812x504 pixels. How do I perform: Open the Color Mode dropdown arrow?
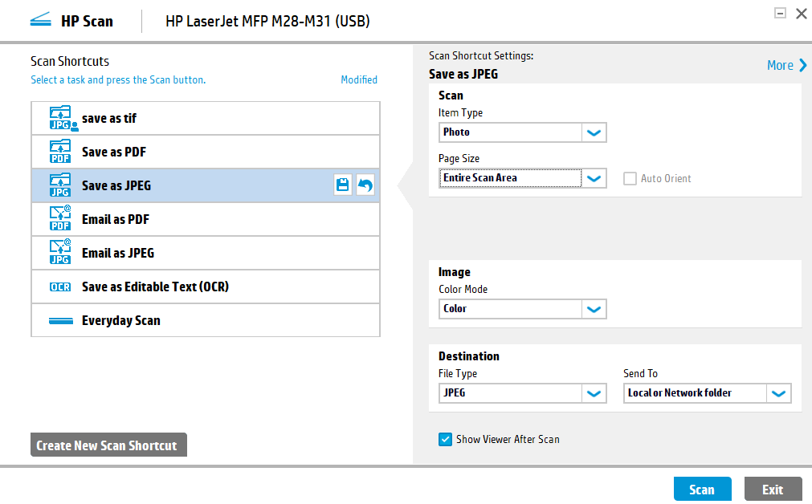pos(594,309)
